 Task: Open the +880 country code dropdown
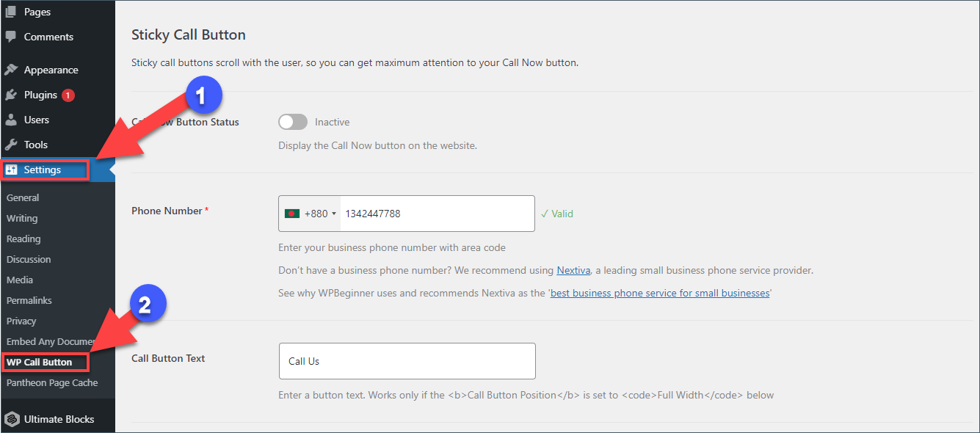(x=311, y=214)
